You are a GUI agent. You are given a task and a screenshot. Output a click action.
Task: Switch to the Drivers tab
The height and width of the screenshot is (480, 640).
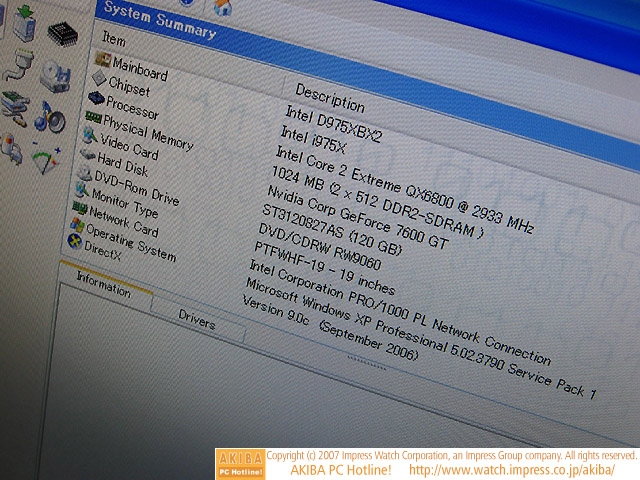click(x=197, y=319)
